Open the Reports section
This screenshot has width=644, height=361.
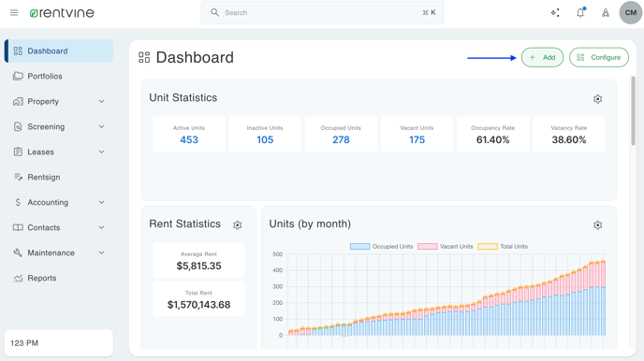pos(59,278)
